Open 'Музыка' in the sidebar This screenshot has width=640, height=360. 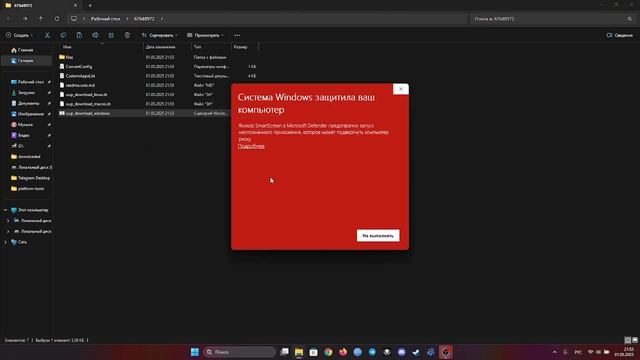(26, 124)
